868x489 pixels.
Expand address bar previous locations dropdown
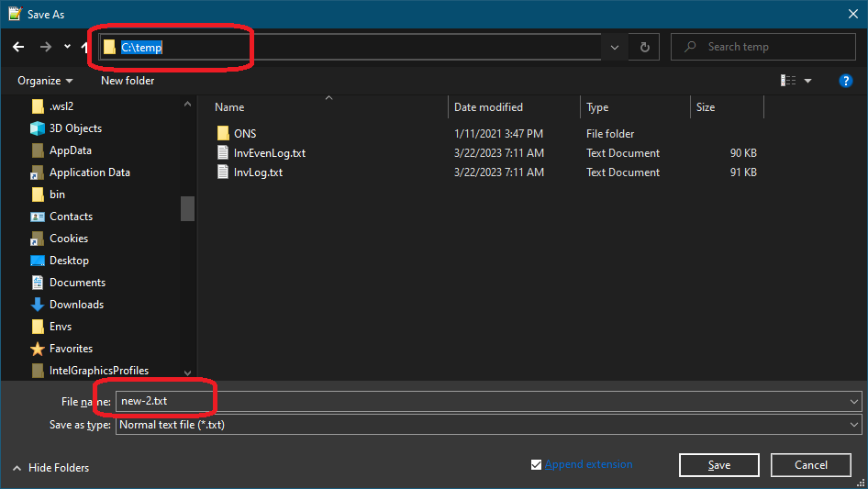[615, 47]
